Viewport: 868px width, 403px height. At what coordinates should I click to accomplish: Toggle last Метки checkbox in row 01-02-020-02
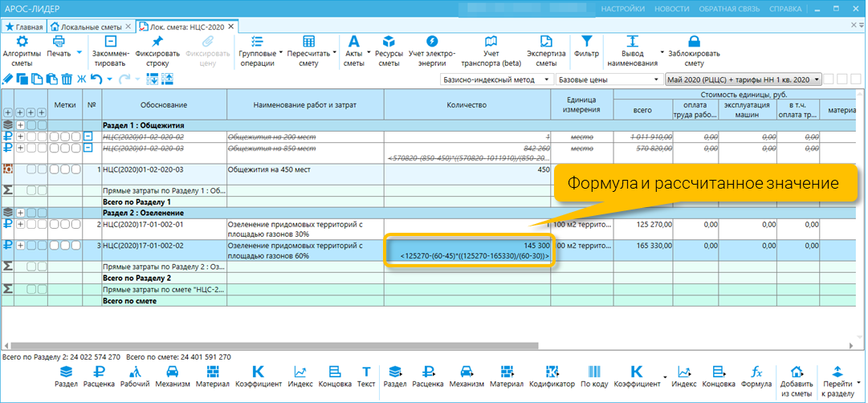tap(75, 136)
